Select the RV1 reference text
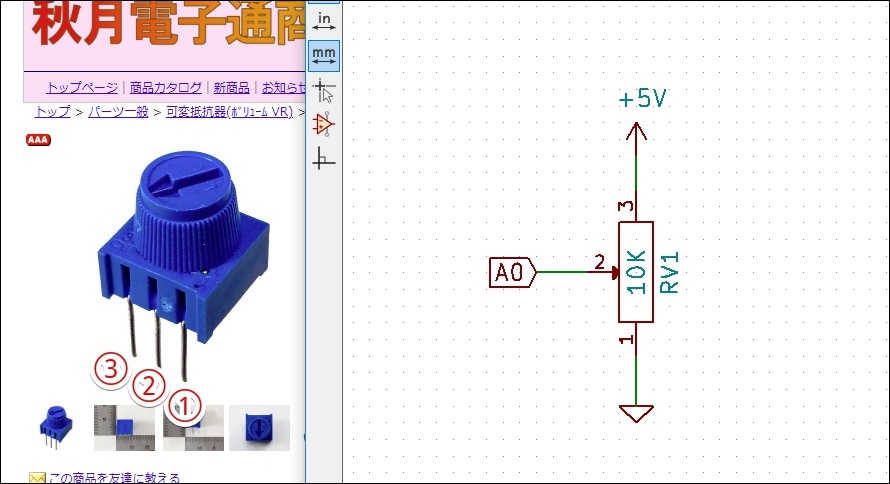Image resolution: width=890 pixels, height=484 pixels. (x=669, y=272)
